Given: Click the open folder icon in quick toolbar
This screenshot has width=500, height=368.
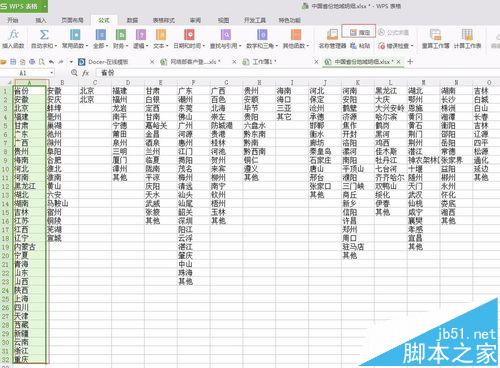Looking at the screenshot, I should pos(3,62).
